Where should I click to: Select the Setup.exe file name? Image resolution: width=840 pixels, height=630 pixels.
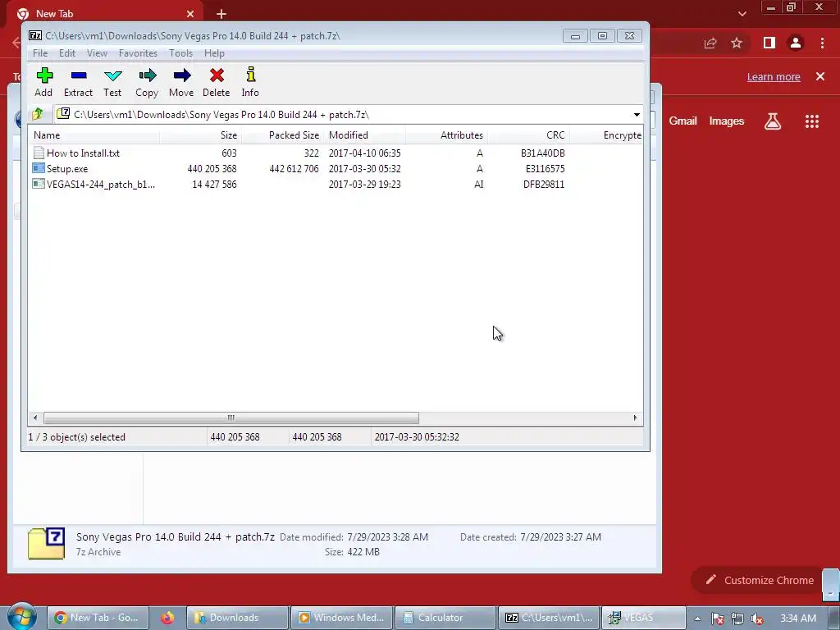click(67, 169)
